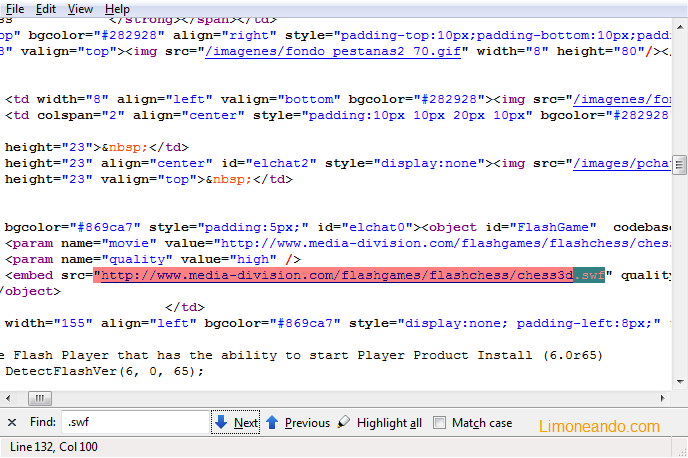
Task: Click the blue down arrow Next icon
Action: click(x=221, y=422)
